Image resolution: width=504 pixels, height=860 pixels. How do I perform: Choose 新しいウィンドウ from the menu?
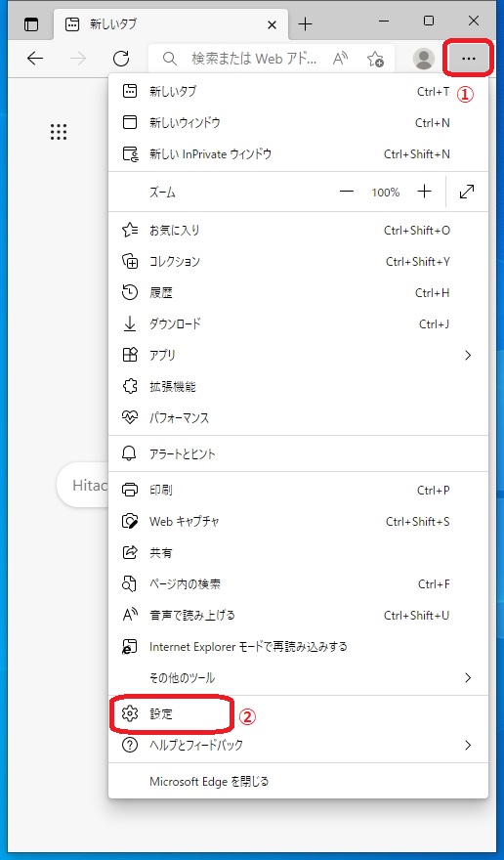[x=298, y=123]
